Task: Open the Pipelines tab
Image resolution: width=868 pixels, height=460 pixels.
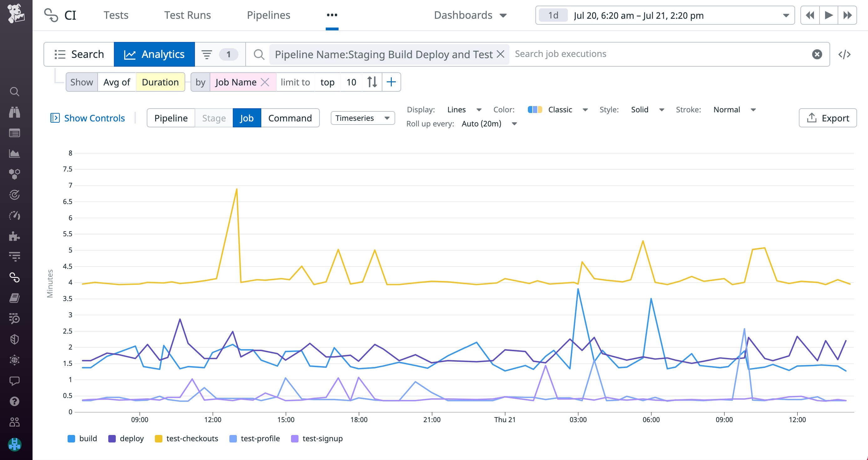Action: click(268, 15)
